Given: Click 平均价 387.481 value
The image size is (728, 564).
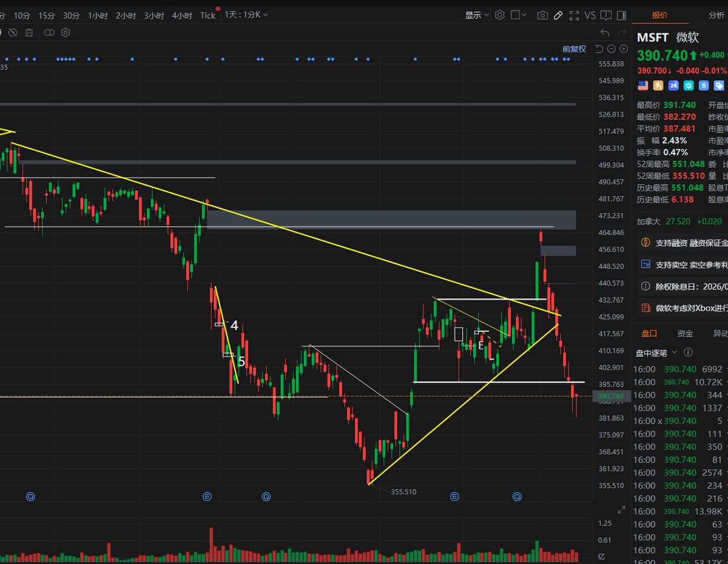Looking at the screenshot, I should (679, 129).
